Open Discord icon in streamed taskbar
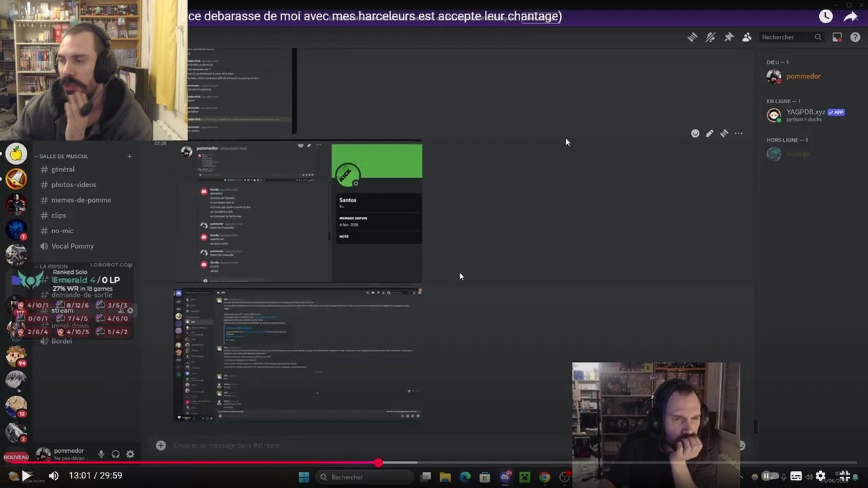868x488 pixels. tap(505, 477)
